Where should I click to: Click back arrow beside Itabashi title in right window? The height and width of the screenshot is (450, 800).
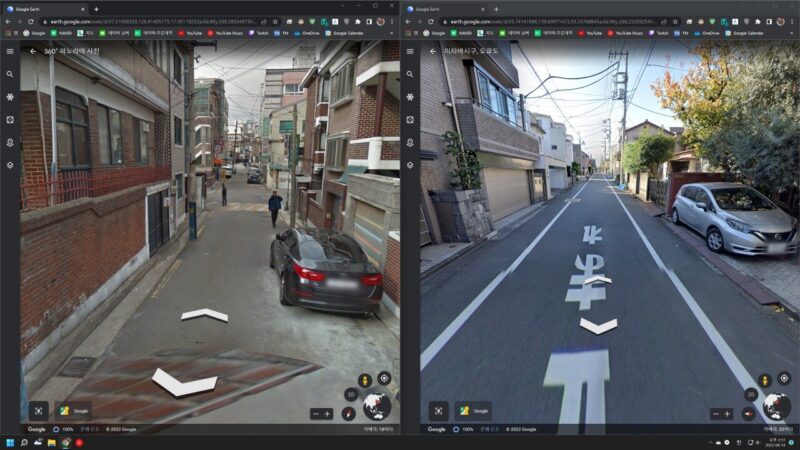[x=432, y=51]
